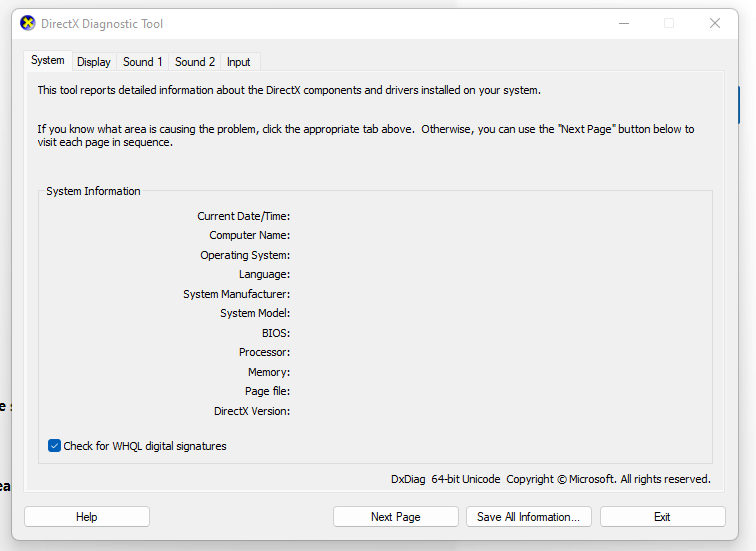Close the DirectX Diagnostic Tool window
Image resolution: width=756 pixels, height=551 pixels.
[715, 23]
